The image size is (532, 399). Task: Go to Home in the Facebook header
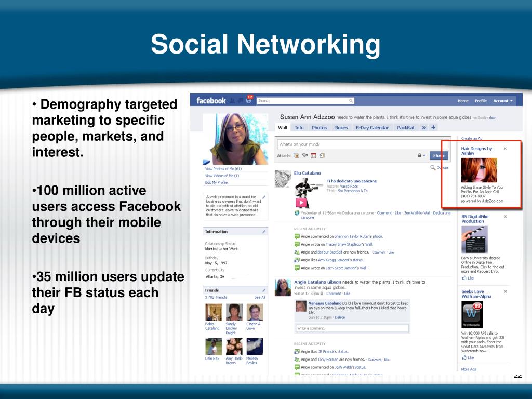click(x=463, y=101)
